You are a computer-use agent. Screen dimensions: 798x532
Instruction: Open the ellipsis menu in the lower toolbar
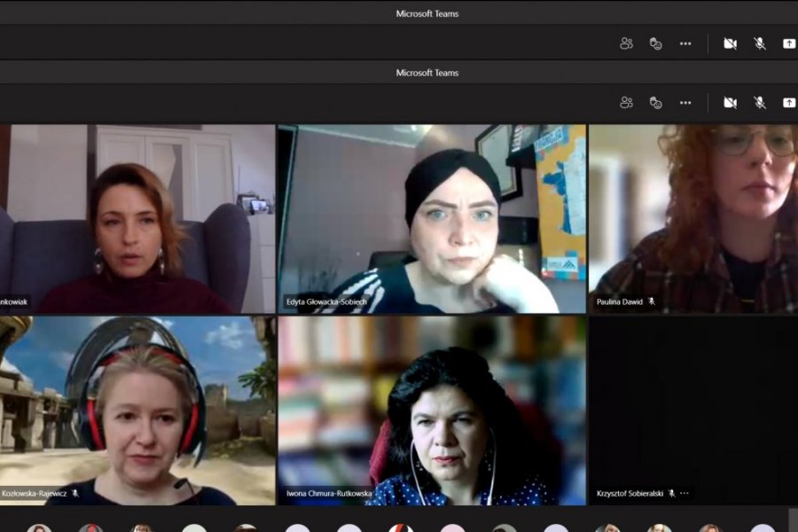tap(685, 103)
